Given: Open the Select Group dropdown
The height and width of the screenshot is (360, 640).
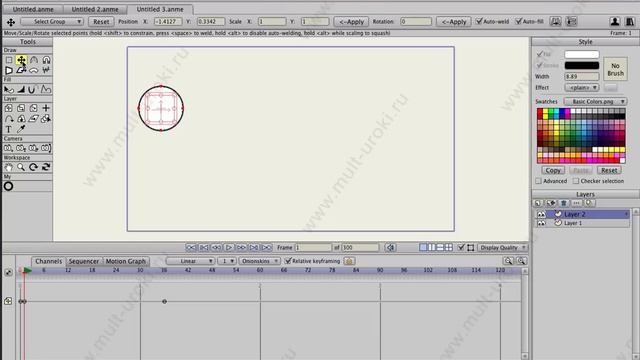Looking at the screenshot, I should tap(52, 21).
